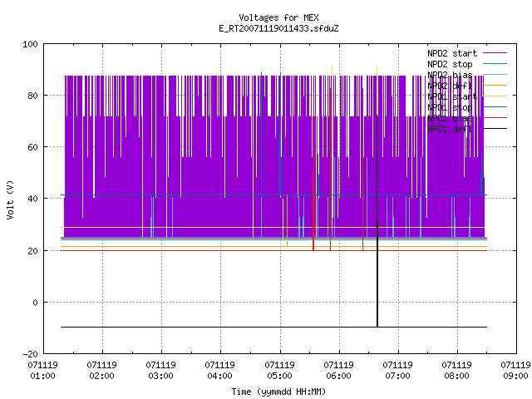Click the x-axis tick label '04:00'
Screen dimensions: 532x399
[219, 376]
